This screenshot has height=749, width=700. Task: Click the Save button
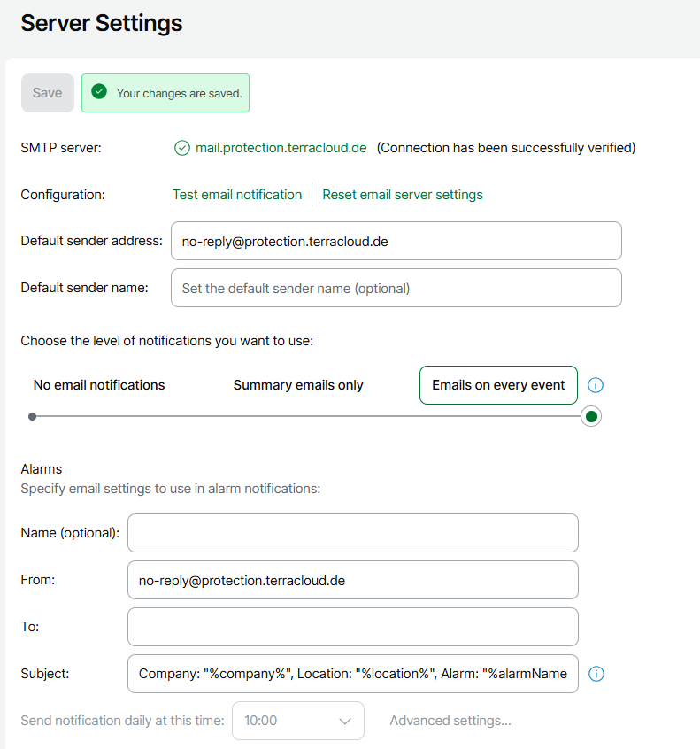[48, 93]
